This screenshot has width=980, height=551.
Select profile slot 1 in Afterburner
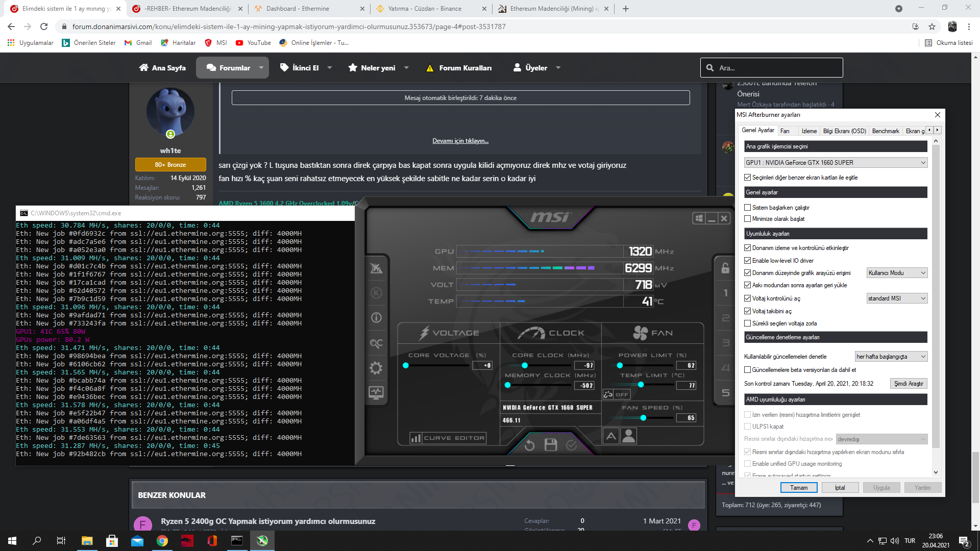coord(725,293)
